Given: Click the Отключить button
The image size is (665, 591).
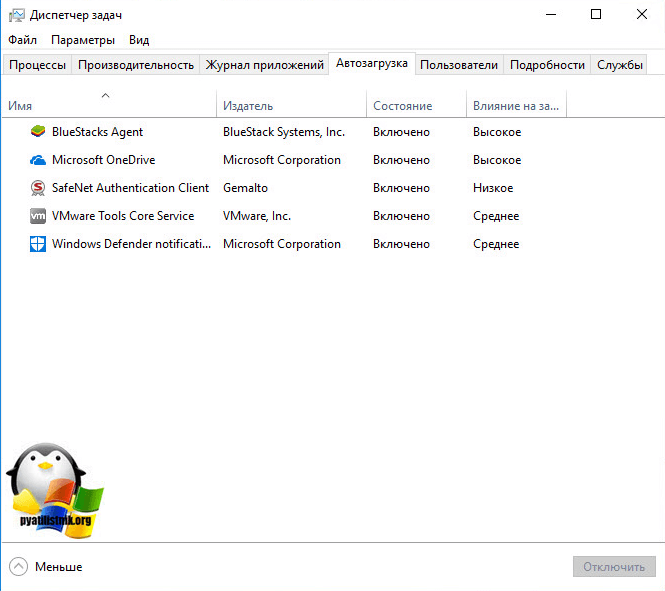Looking at the screenshot, I should click(x=614, y=566).
